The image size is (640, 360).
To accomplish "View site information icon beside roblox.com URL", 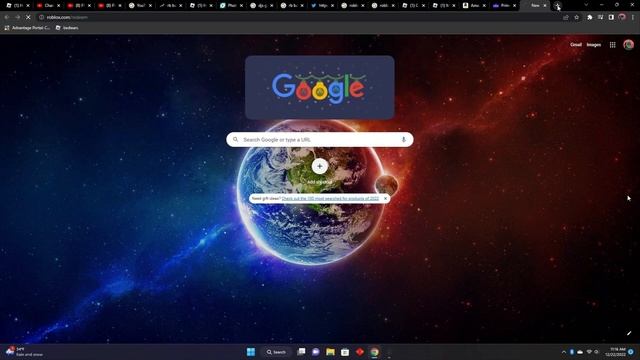I will [41, 18].
